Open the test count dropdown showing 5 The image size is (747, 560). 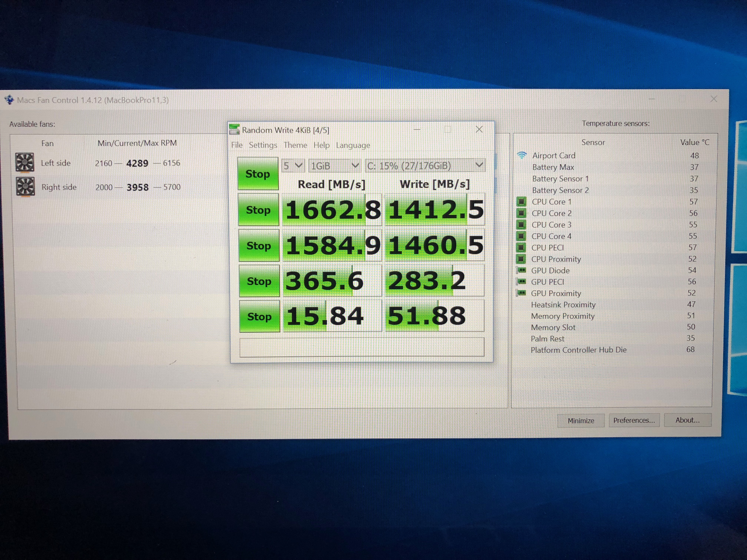(293, 166)
